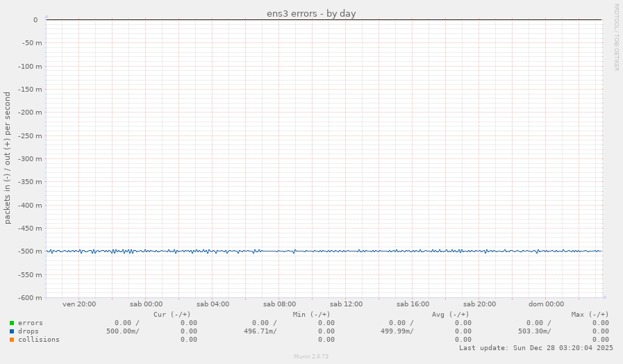Click the y-axis title 'packets in (-) / out (+) per second'
The height and width of the screenshot is (364, 623).
(7, 158)
